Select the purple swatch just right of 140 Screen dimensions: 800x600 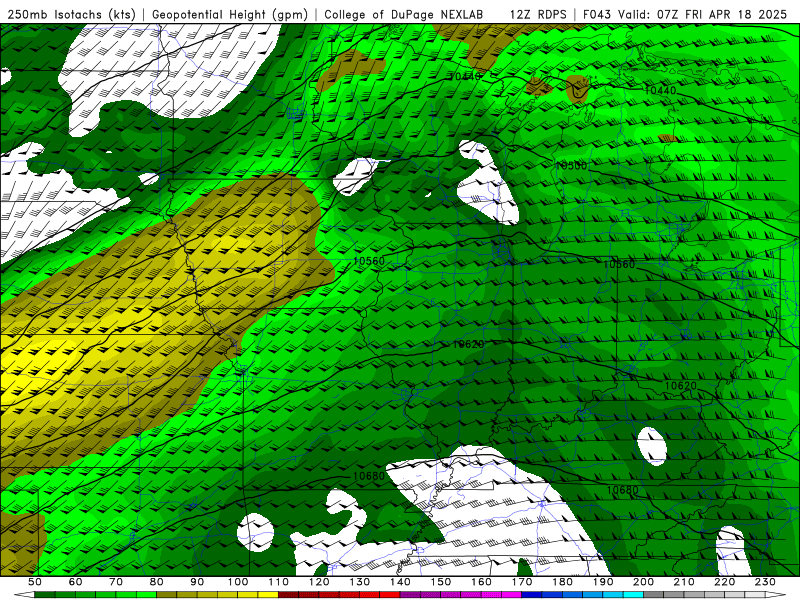pos(410,595)
